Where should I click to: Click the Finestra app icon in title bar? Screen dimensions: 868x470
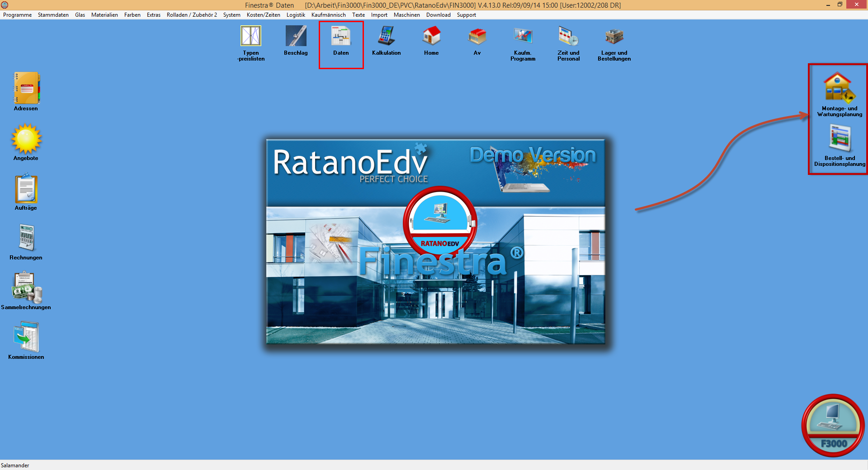coord(5,5)
